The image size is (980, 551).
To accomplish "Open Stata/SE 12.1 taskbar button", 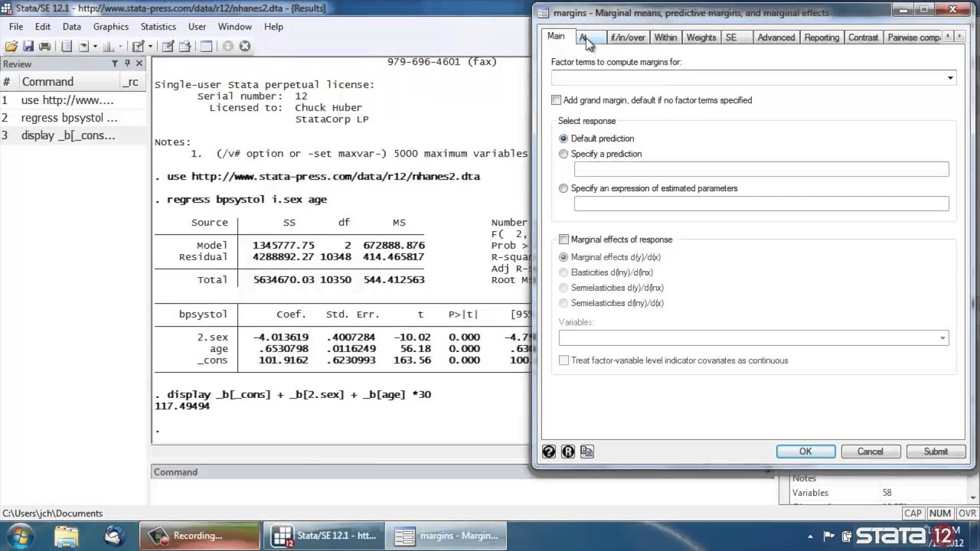I will coord(325,536).
